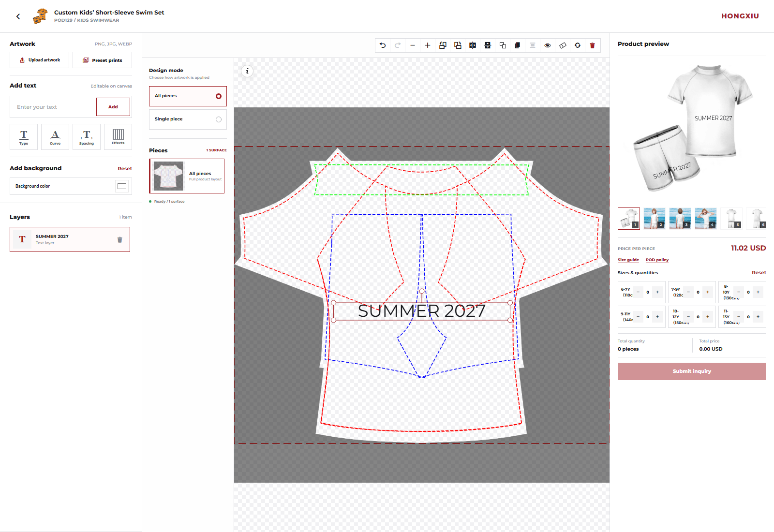Open the canvas info button
774x532 pixels.
[x=247, y=71]
